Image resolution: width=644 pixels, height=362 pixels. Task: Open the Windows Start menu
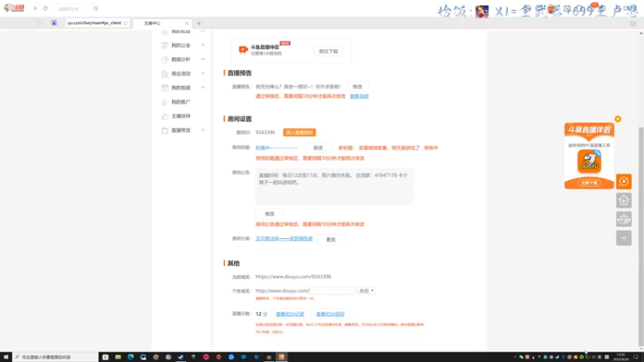(x=6, y=357)
